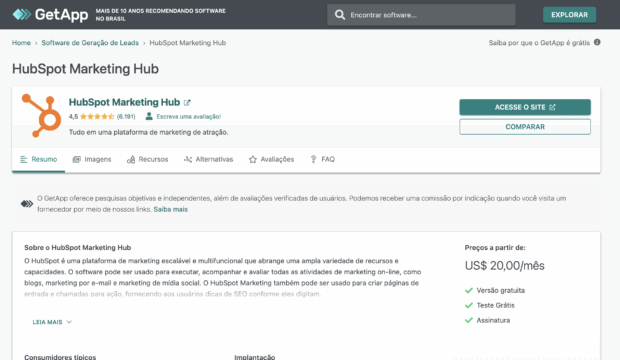Open the Recursos tab
This screenshot has width=620, height=360.
click(x=147, y=159)
